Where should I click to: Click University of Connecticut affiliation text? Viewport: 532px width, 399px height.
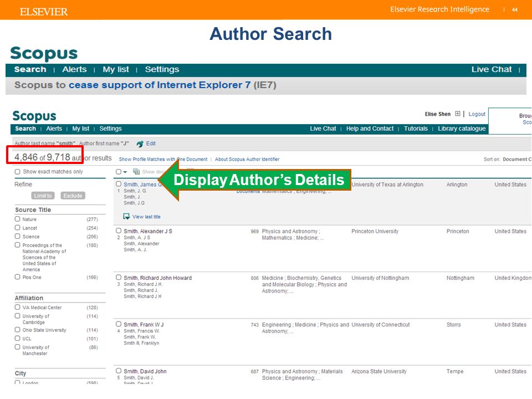[x=381, y=325]
